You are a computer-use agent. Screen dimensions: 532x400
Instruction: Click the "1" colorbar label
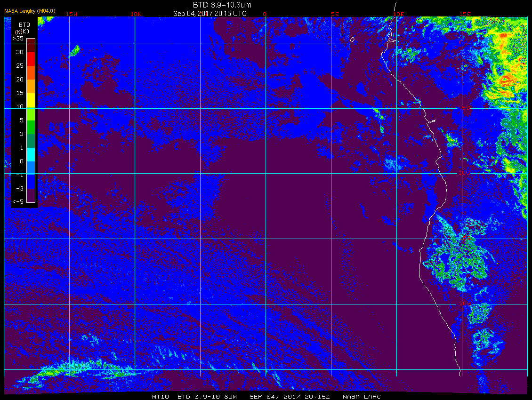click(22, 147)
